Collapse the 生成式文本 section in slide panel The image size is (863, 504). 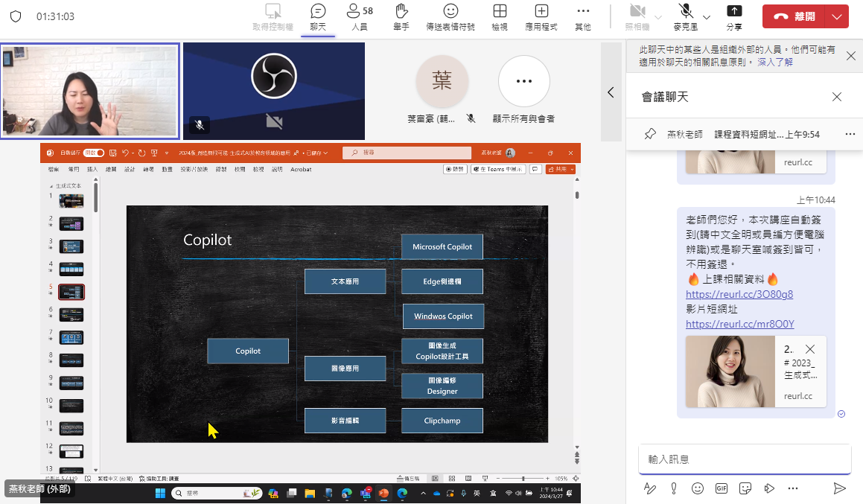(51, 186)
